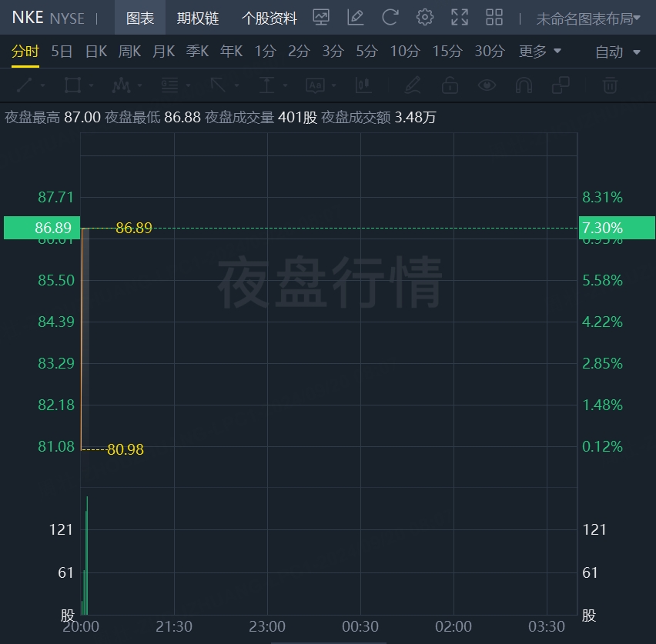Open the chart monitor icon
This screenshot has width=656, height=644.
(321, 18)
